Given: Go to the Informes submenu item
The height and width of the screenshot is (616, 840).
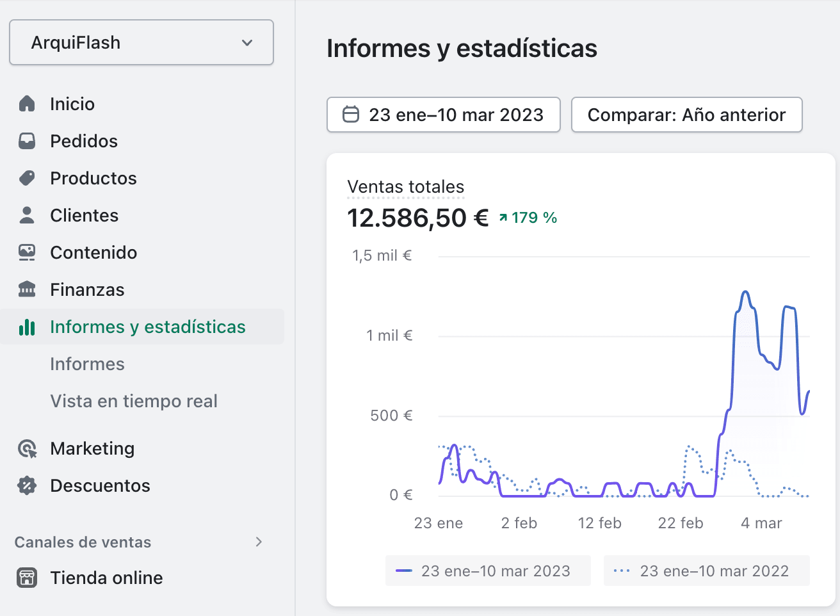Looking at the screenshot, I should coord(88,364).
